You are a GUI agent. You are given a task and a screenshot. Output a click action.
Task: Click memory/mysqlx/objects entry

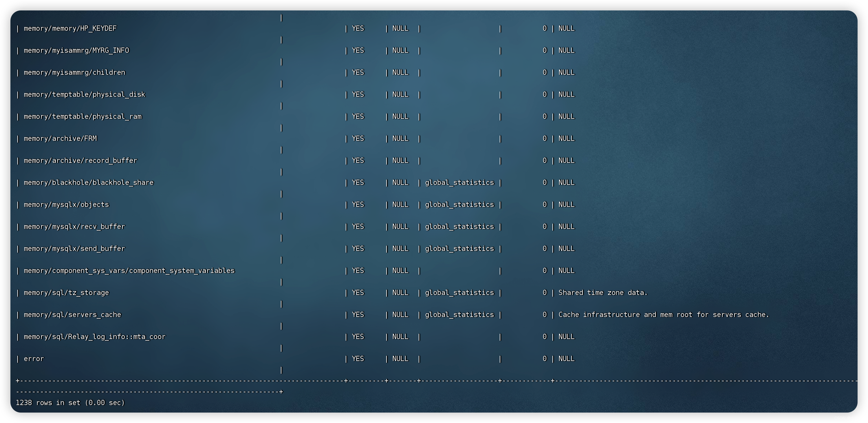[x=66, y=205]
